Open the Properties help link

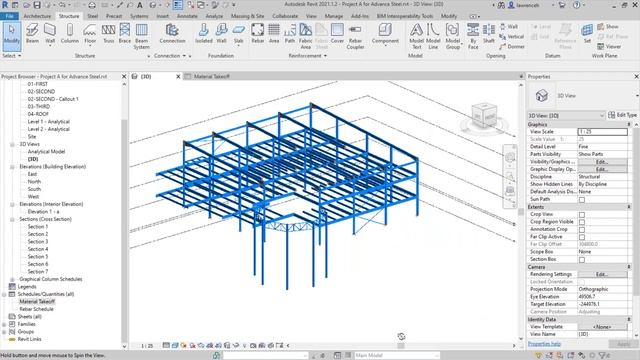pos(544,344)
